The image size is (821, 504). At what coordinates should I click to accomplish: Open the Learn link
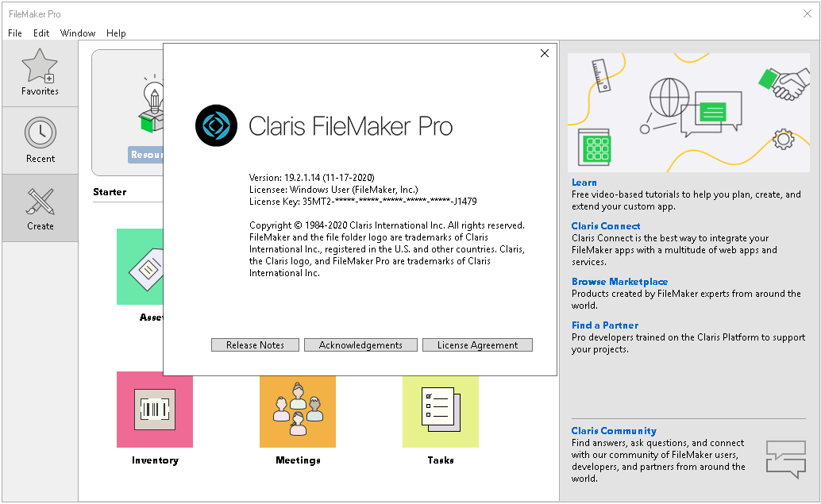click(584, 183)
